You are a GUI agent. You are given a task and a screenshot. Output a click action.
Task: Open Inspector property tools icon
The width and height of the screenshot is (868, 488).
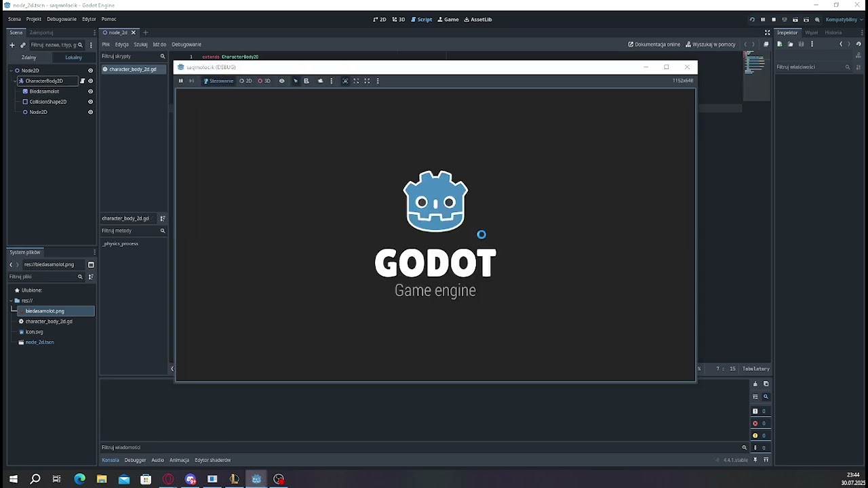pyautogui.click(x=859, y=67)
